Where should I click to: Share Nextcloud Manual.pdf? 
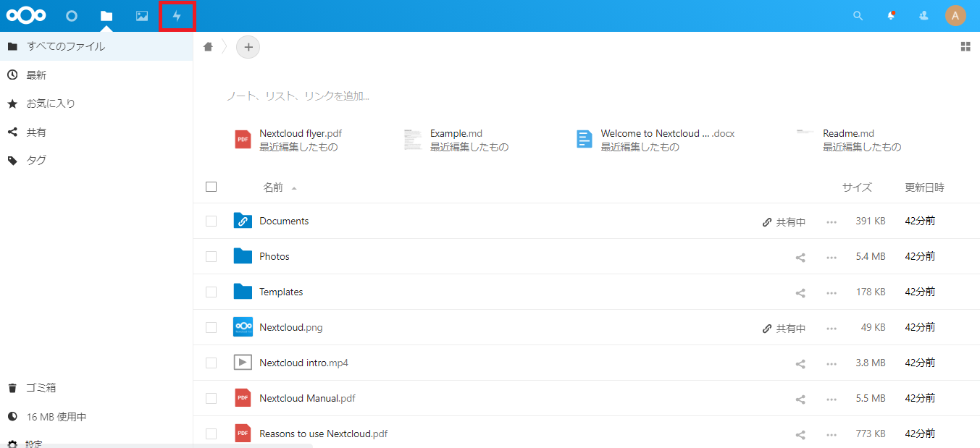click(800, 399)
